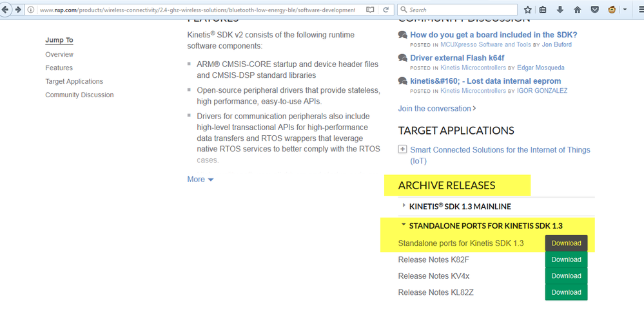Jump to Target Applications section
644x309 pixels.
point(74,81)
